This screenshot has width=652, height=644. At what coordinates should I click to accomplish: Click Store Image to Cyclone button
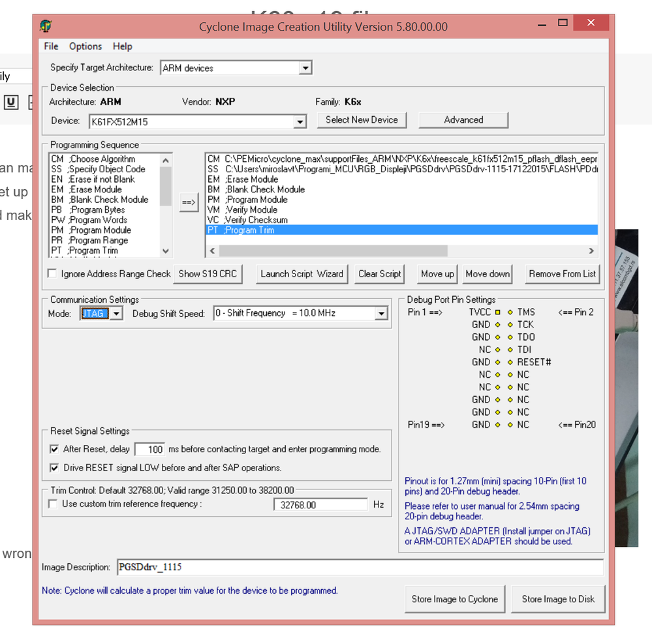454,599
